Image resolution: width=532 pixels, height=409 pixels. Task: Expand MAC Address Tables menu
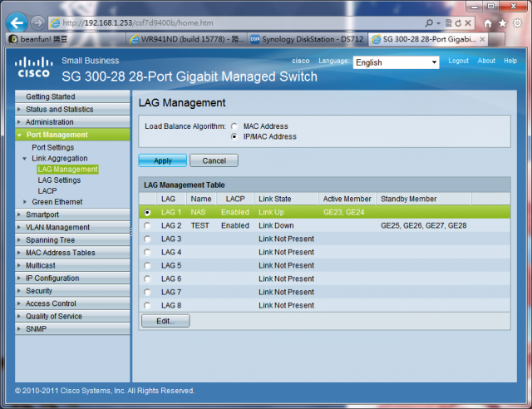click(72, 253)
